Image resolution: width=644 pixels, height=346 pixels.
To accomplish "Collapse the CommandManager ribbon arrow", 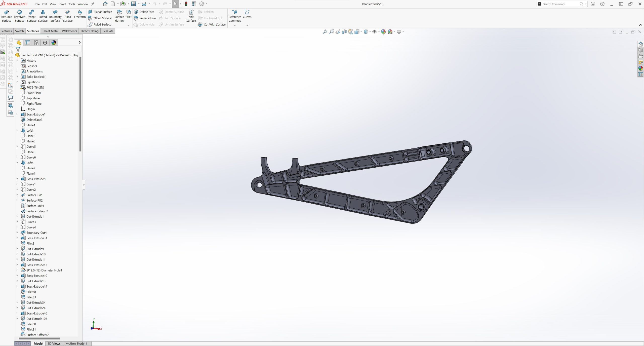I will [x=640, y=25].
